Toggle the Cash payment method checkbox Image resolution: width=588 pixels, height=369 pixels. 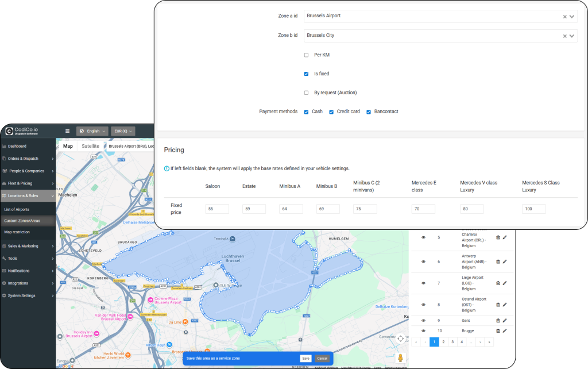pos(307,112)
